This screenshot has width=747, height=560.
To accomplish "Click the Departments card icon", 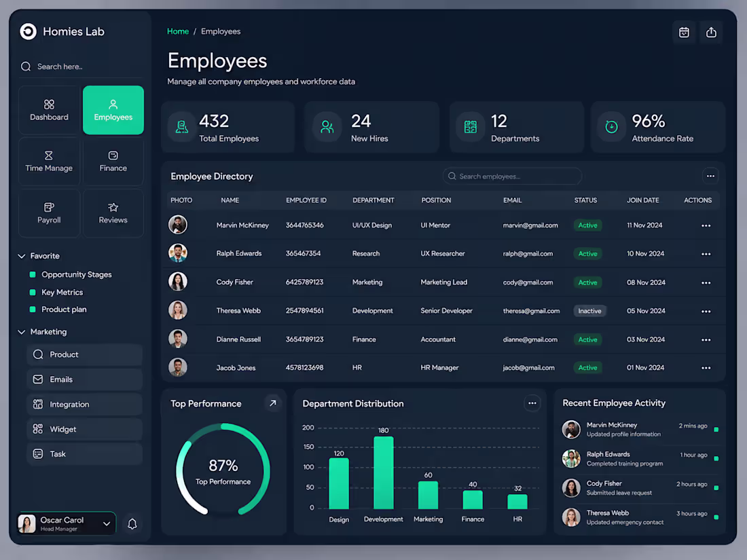I will (470, 127).
